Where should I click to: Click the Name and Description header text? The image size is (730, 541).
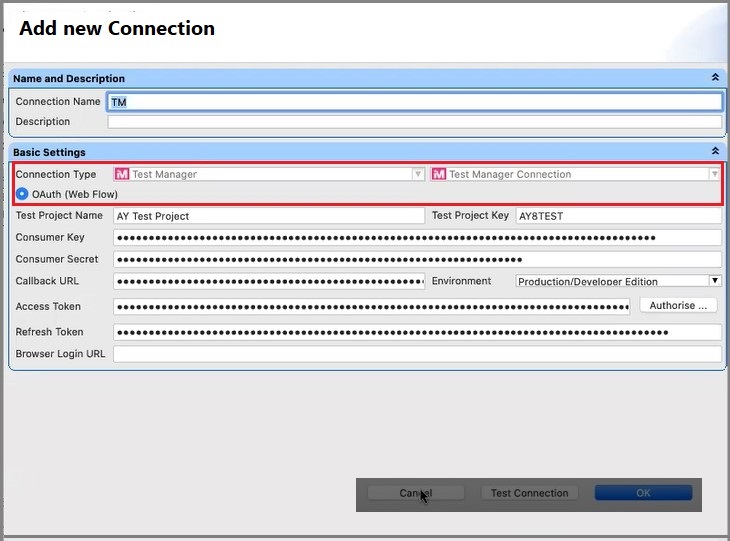(69, 78)
